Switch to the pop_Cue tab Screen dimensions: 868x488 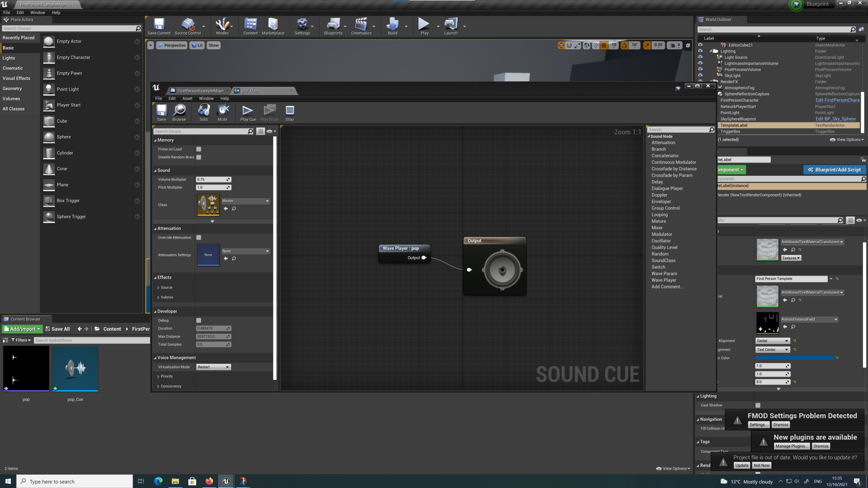click(x=250, y=91)
